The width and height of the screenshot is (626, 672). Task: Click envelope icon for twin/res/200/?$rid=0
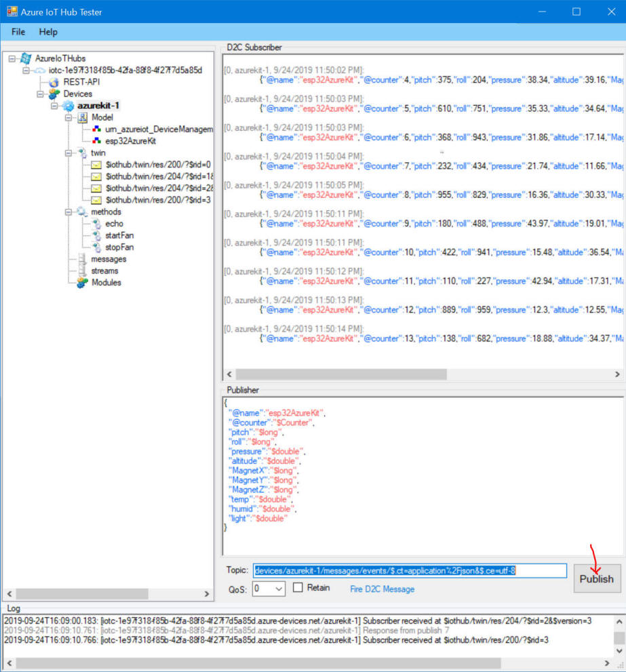pyautogui.click(x=96, y=165)
